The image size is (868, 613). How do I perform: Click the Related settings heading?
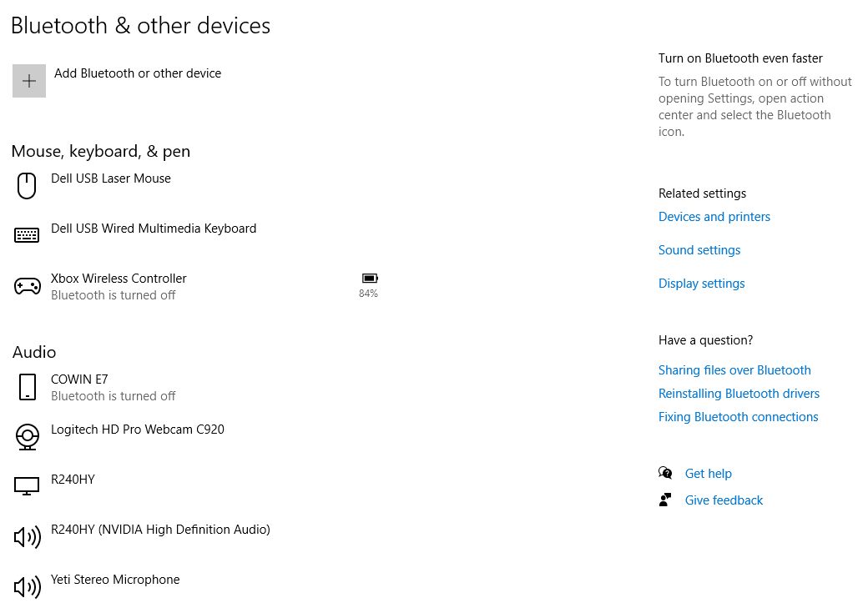pyautogui.click(x=702, y=193)
